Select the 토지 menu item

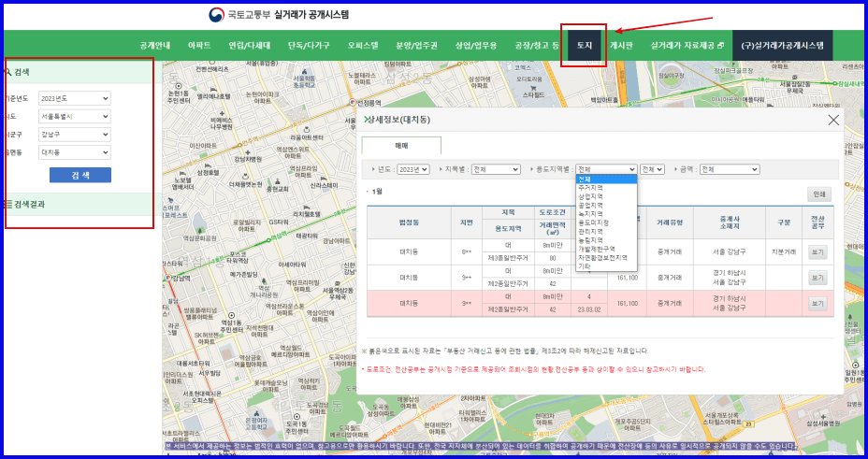[585, 46]
